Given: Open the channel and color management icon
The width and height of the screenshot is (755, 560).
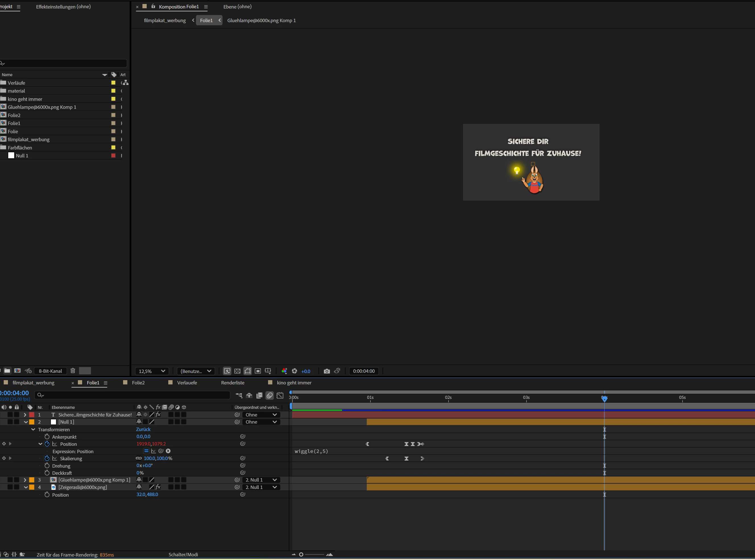Looking at the screenshot, I should point(284,371).
